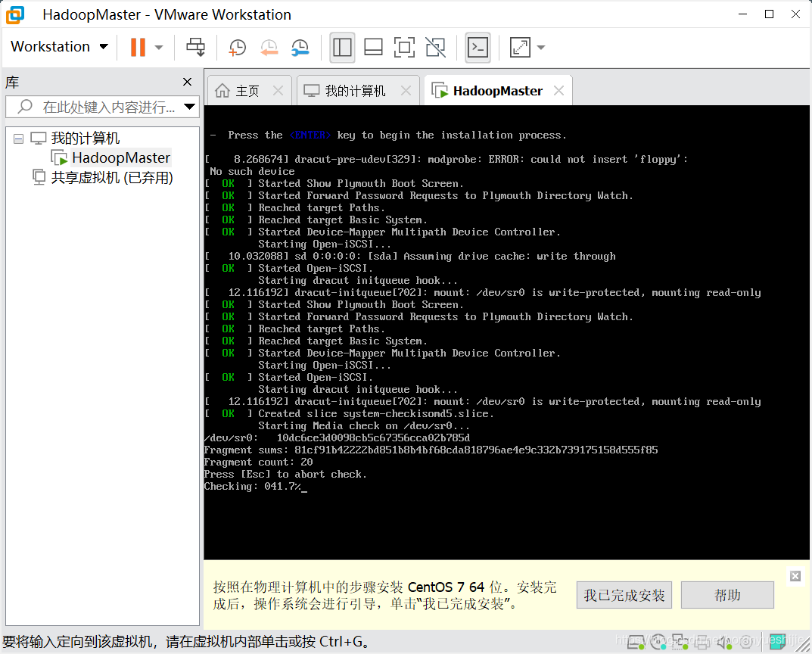Click the home icon on the 主页 tab
Image resolution: width=812 pixels, height=654 pixels.
click(222, 91)
